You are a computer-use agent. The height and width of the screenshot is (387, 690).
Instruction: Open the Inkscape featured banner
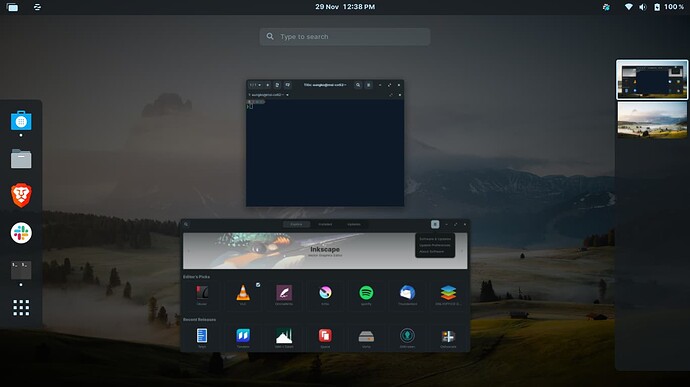pos(325,251)
